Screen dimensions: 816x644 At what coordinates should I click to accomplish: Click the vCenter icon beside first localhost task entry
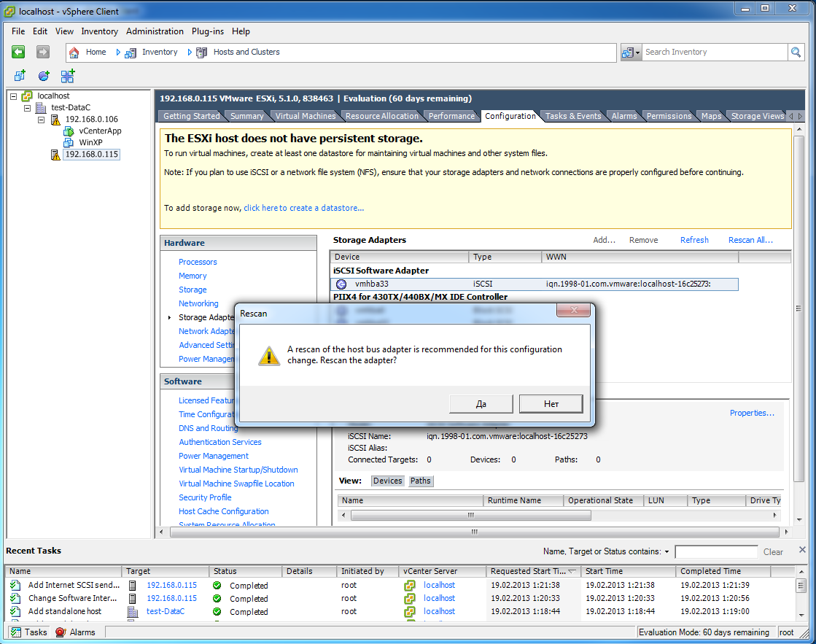tap(410, 585)
